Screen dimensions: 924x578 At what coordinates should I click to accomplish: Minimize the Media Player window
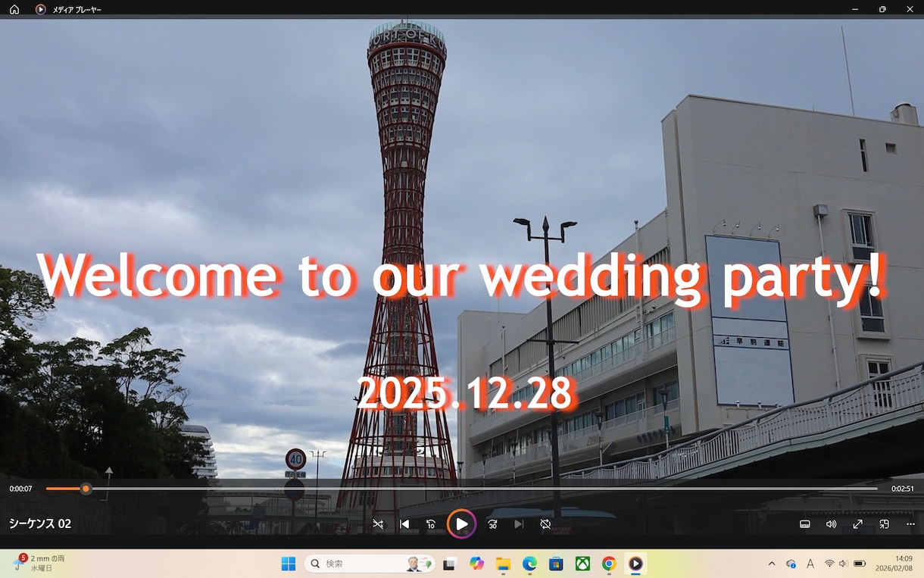855,9
